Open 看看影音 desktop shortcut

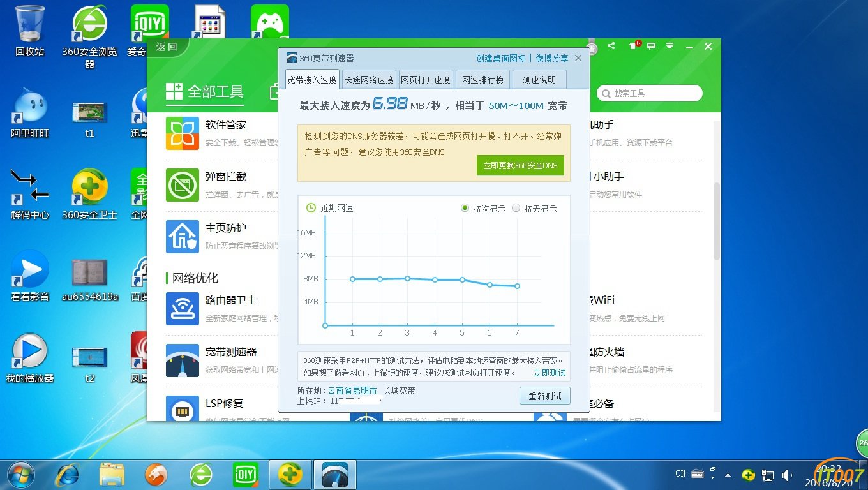[x=30, y=276]
